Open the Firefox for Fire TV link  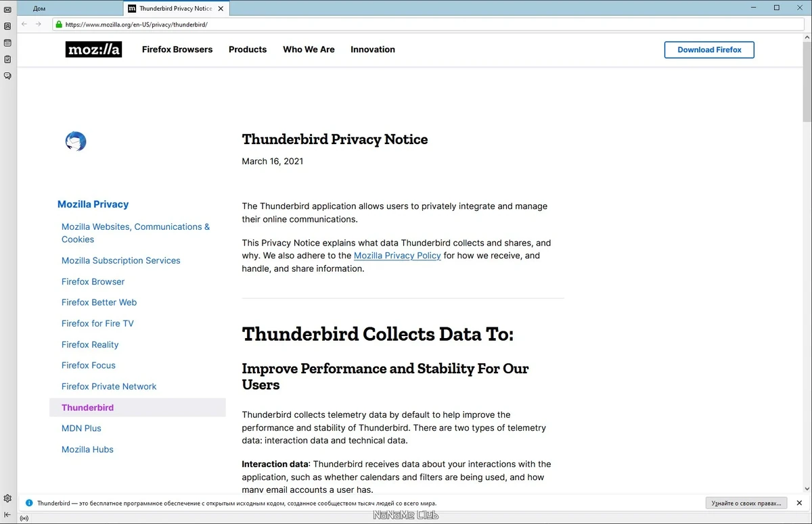tap(97, 323)
